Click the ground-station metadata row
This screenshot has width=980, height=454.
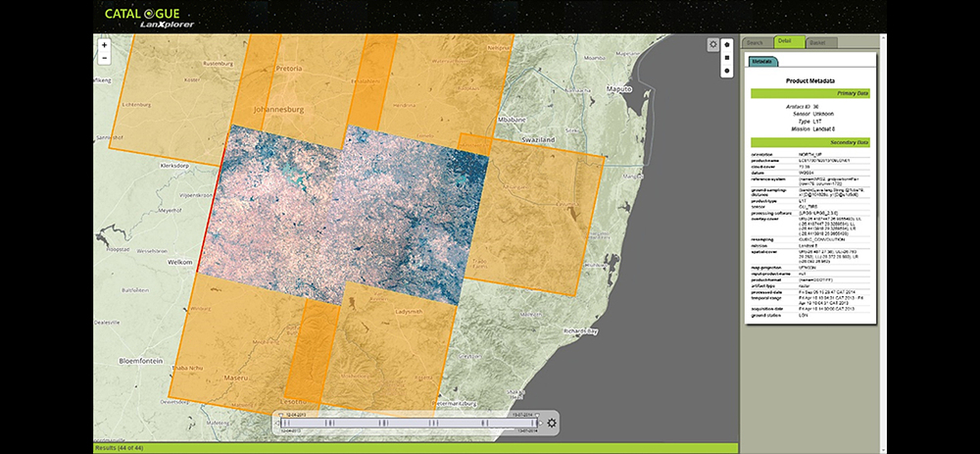point(810,316)
